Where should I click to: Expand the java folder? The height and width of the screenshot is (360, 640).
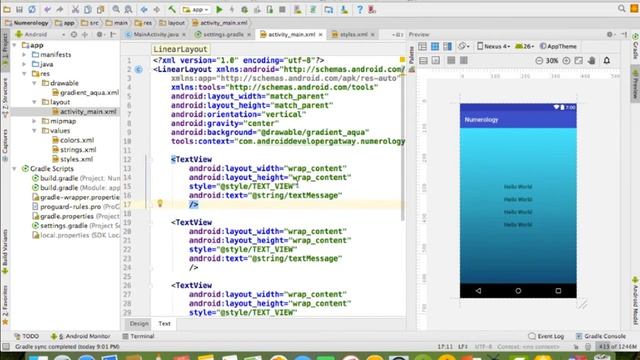tap(24, 64)
